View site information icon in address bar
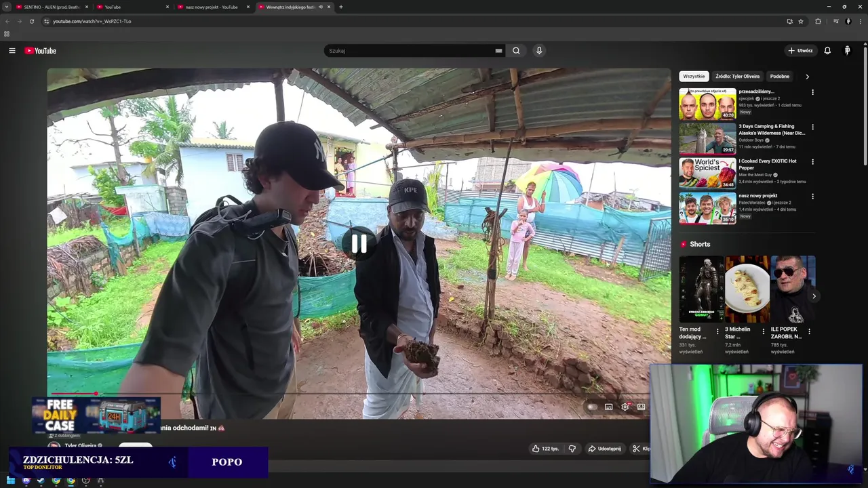 46,21
